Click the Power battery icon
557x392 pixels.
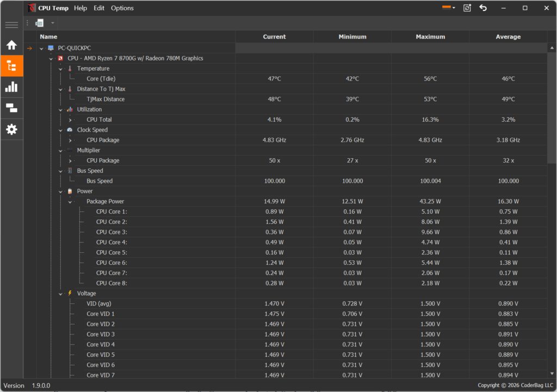coord(70,191)
